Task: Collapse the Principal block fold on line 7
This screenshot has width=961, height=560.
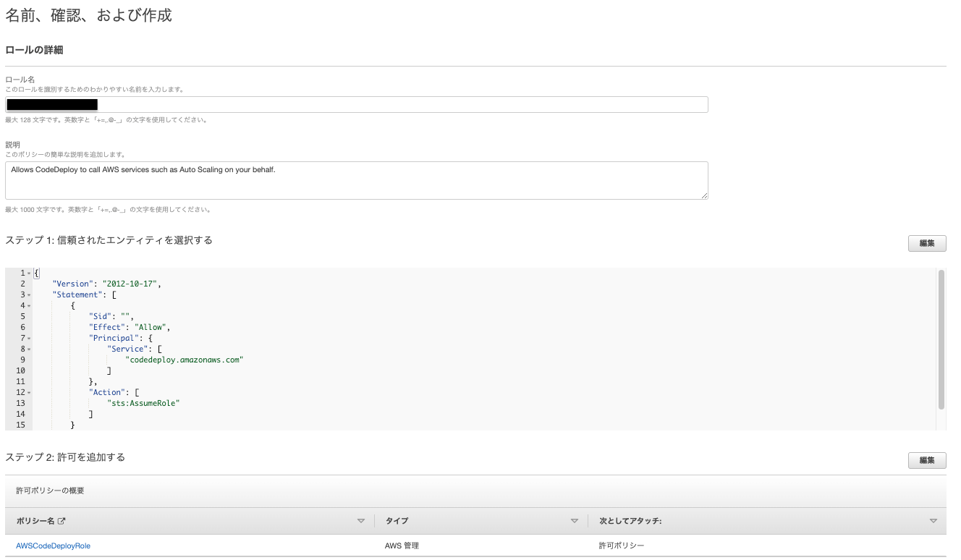Action: [x=30, y=337]
